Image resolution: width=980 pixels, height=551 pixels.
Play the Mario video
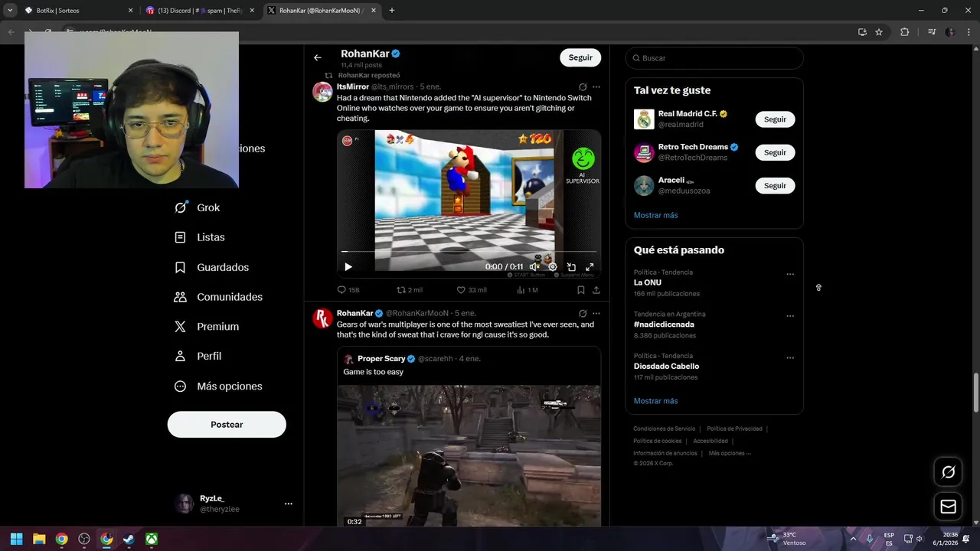pos(348,267)
